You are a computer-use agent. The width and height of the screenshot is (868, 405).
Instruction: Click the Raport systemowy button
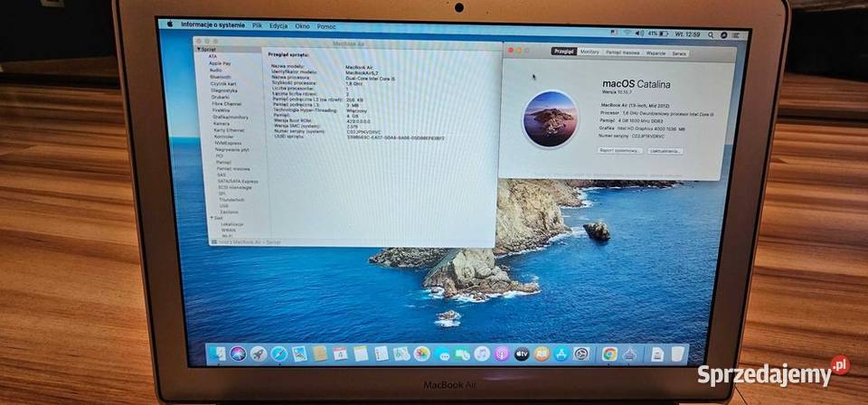click(620, 150)
